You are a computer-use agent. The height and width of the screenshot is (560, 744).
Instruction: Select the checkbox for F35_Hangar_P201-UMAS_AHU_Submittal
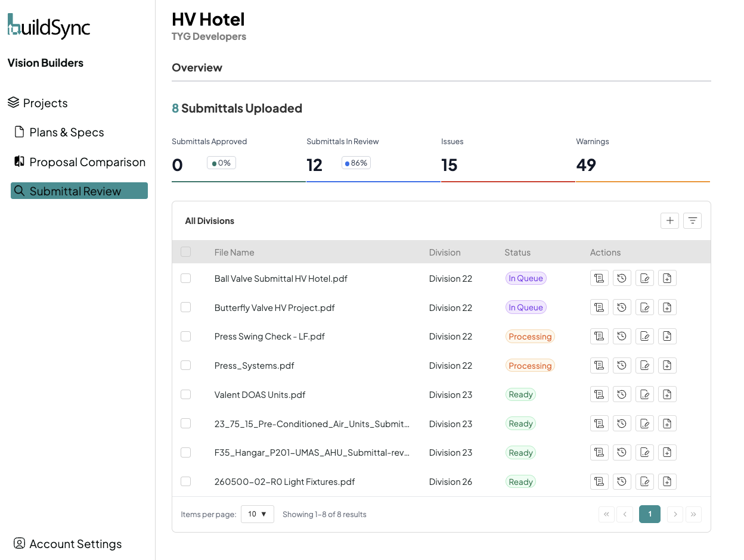pyautogui.click(x=185, y=452)
